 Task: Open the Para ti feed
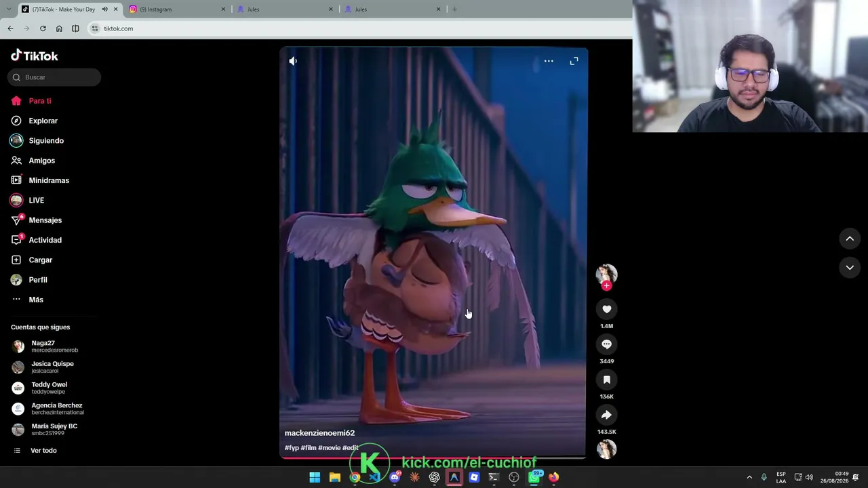tap(31, 101)
